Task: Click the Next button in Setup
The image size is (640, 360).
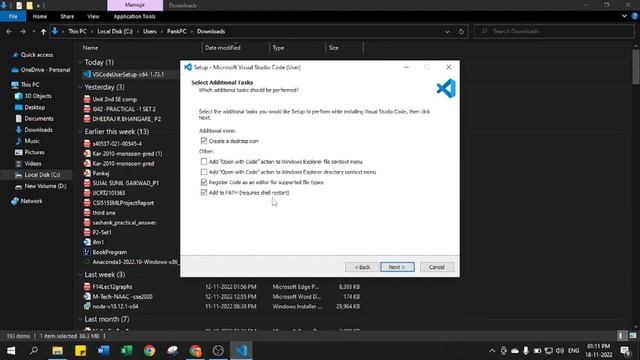Action: (397, 267)
